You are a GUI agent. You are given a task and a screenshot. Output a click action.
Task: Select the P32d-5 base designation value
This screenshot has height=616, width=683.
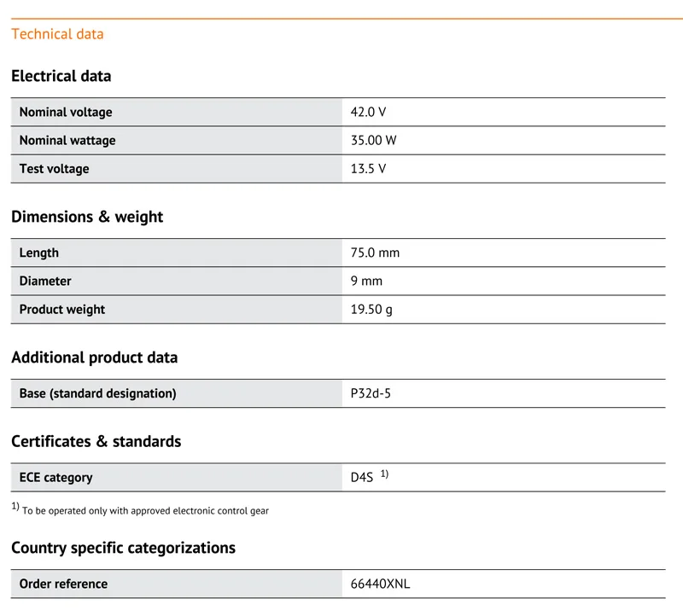[371, 393]
